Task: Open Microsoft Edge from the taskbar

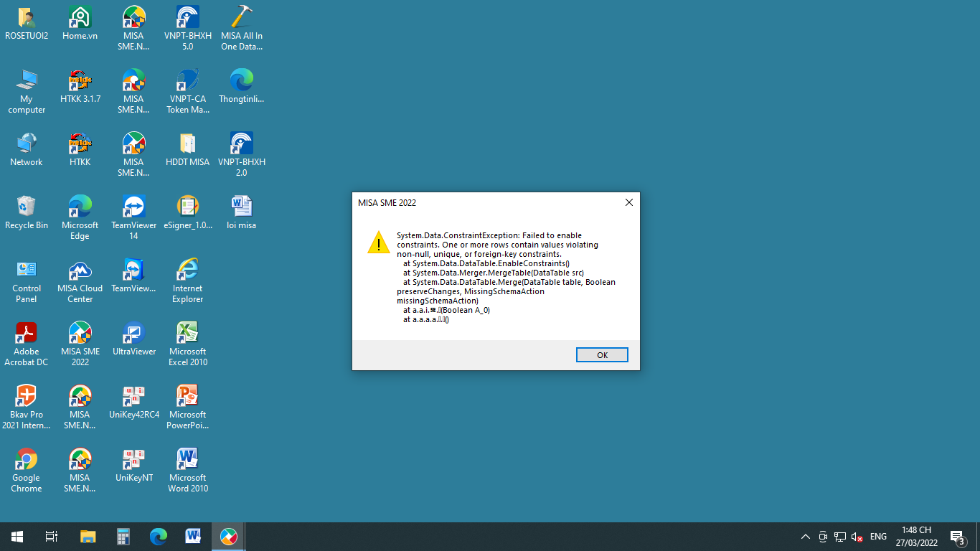Action: coord(159,537)
